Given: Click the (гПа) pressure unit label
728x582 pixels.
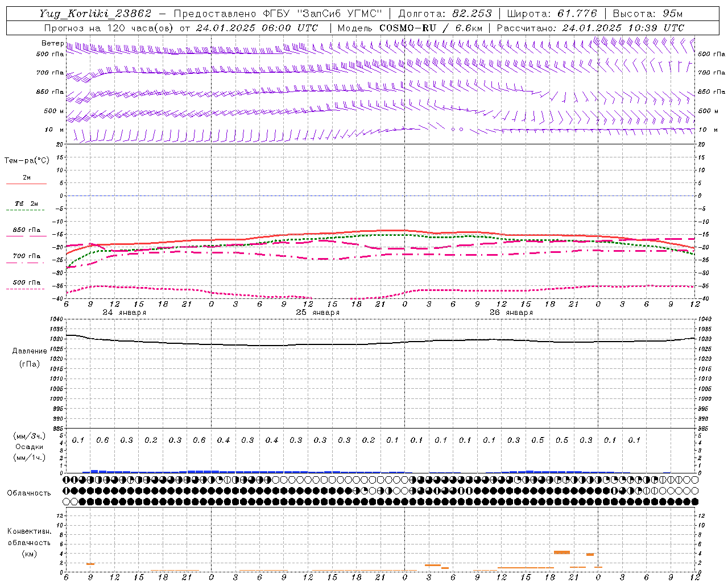Looking at the screenshot, I should pos(30,364).
